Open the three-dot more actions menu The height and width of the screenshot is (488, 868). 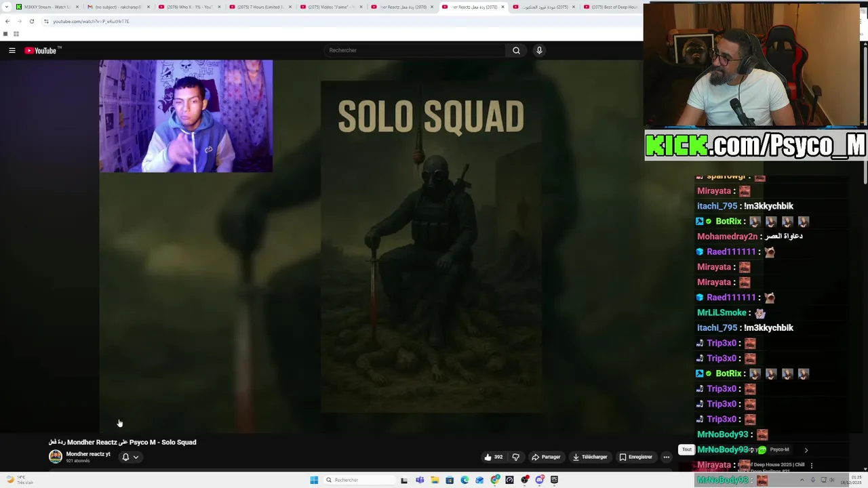click(666, 457)
